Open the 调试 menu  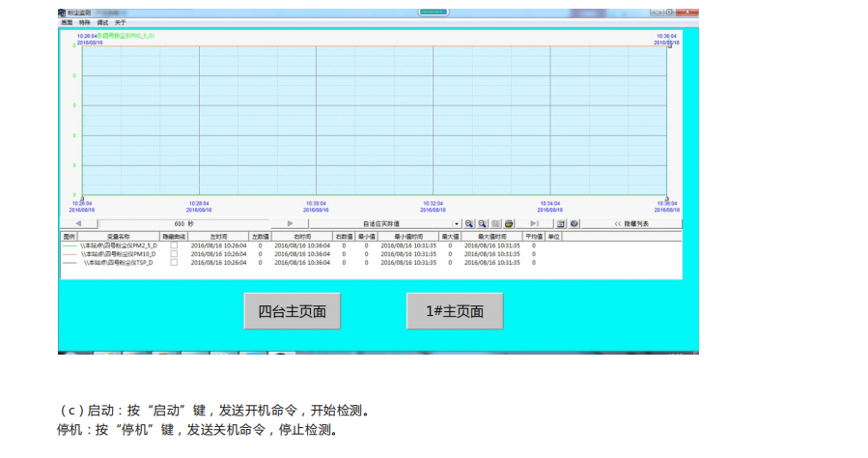coord(102,22)
